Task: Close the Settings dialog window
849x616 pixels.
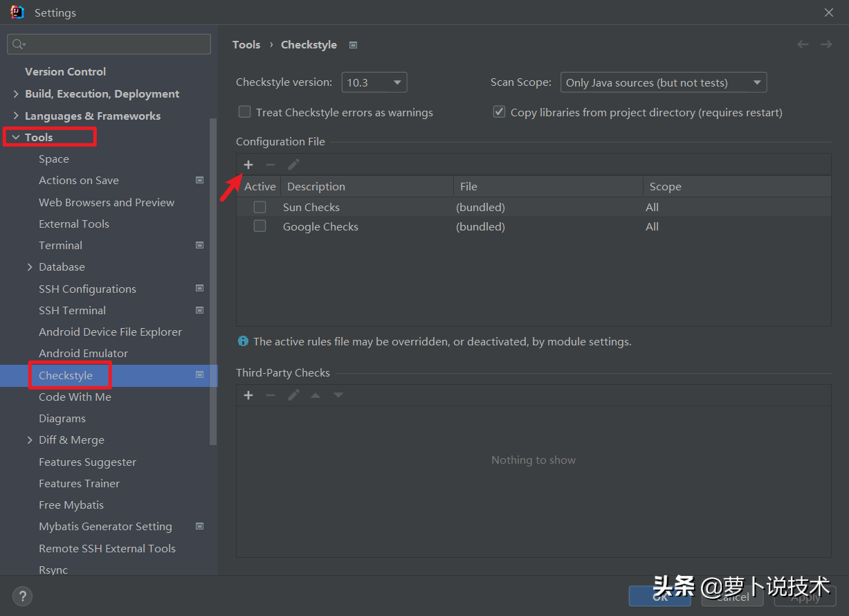Action: coord(829,12)
